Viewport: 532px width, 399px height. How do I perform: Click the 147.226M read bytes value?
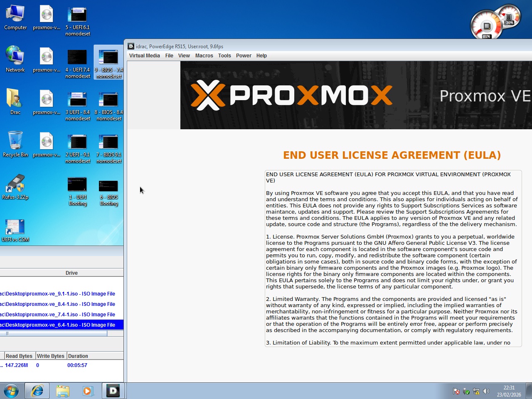[x=16, y=365]
